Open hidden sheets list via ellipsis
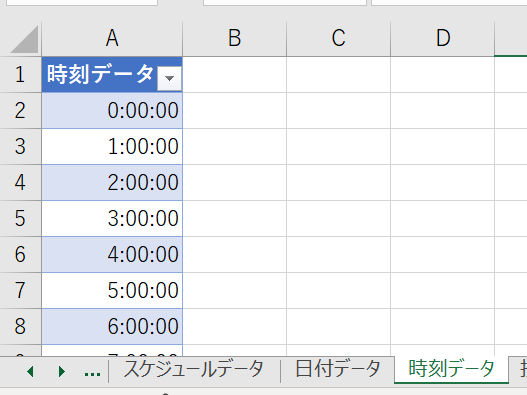 (92, 373)
